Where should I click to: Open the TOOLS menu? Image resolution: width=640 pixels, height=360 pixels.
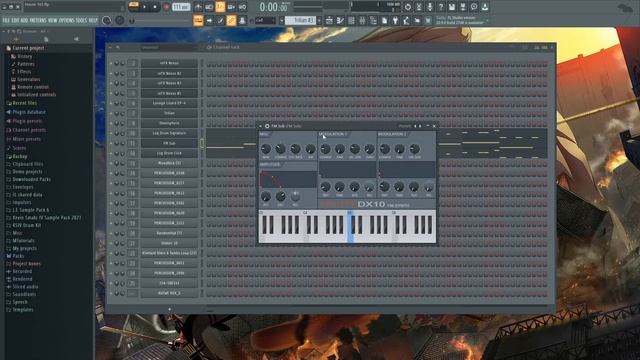click(x=82, y=20)
